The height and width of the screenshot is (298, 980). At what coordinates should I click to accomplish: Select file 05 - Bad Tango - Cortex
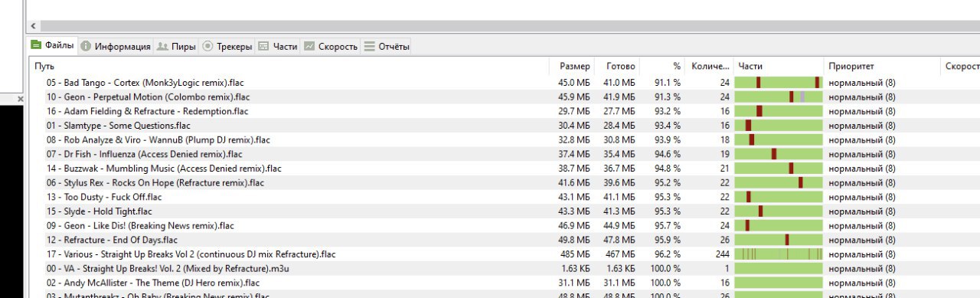(145, 82)
